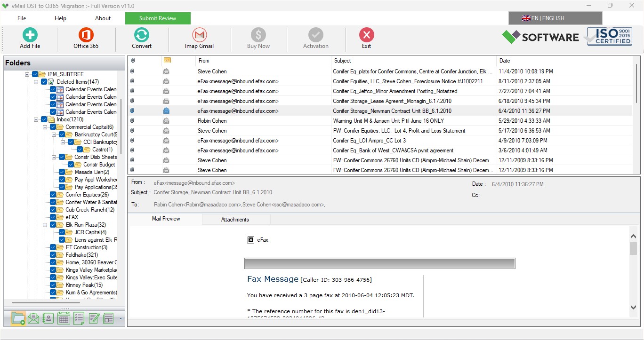Open the bottom bar overflow dropdown arrow

(121, 319)
